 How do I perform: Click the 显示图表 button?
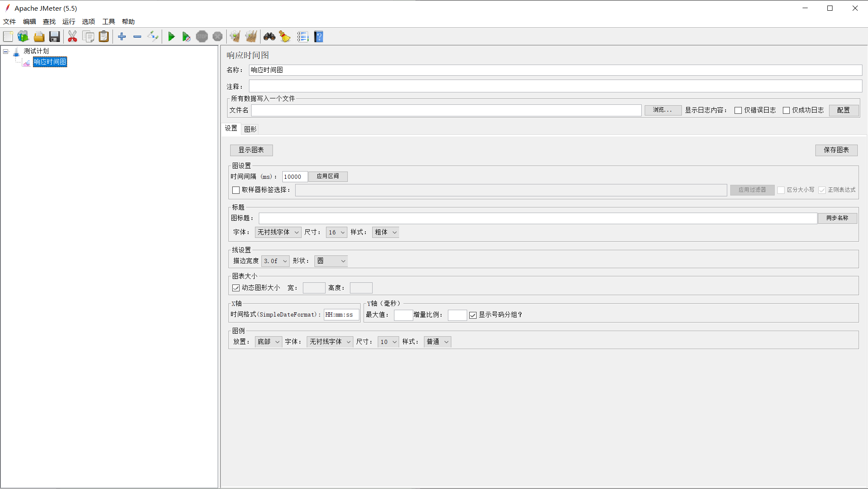251,150
